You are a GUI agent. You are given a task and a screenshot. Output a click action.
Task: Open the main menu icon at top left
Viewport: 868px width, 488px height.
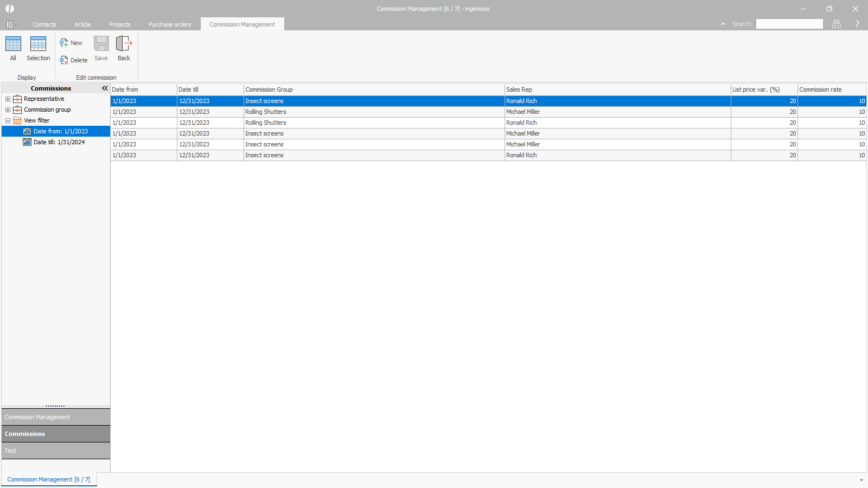coord(10,24)
